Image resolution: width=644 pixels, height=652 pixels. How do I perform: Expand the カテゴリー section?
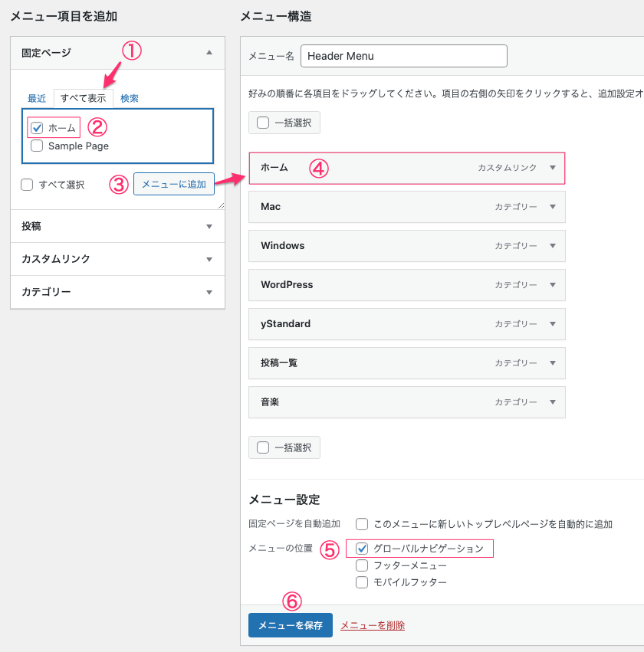click(209, 293)
